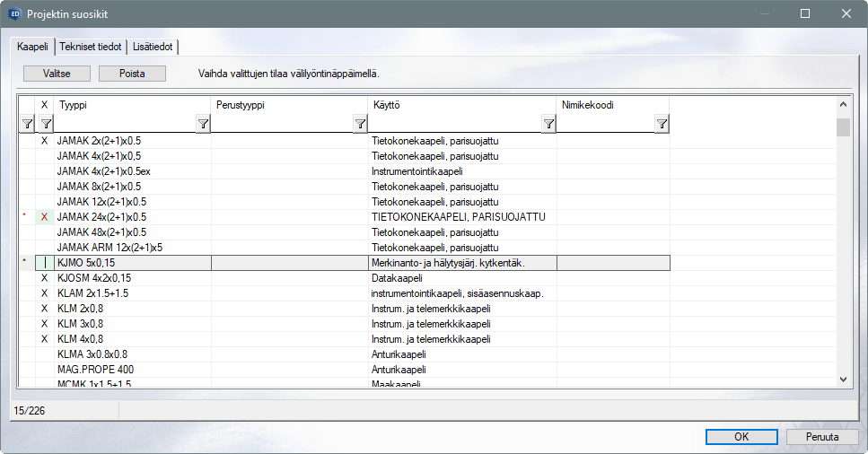Uncheck the red X for JAMAK 24x(2+1)x0.5
868x454 pixels.
pyautogui.click(x=44, y=217)
